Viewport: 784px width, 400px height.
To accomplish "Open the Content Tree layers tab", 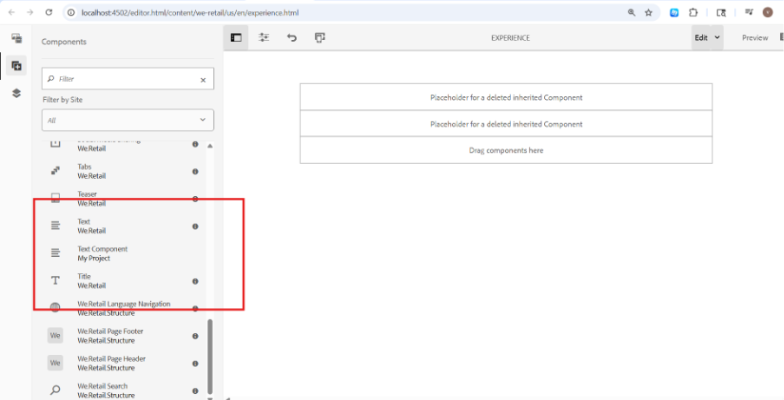I will [x=16, y=93].
